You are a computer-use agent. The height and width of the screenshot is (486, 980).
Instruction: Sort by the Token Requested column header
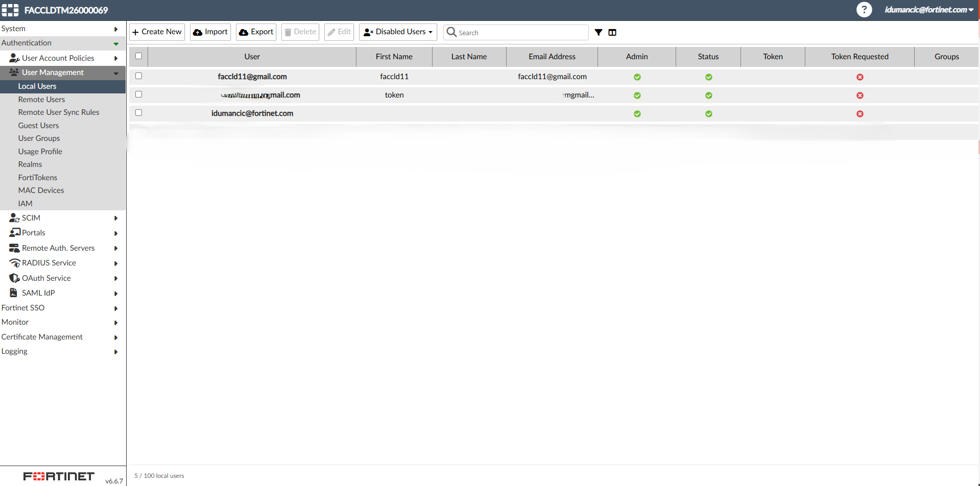point(860,57)
